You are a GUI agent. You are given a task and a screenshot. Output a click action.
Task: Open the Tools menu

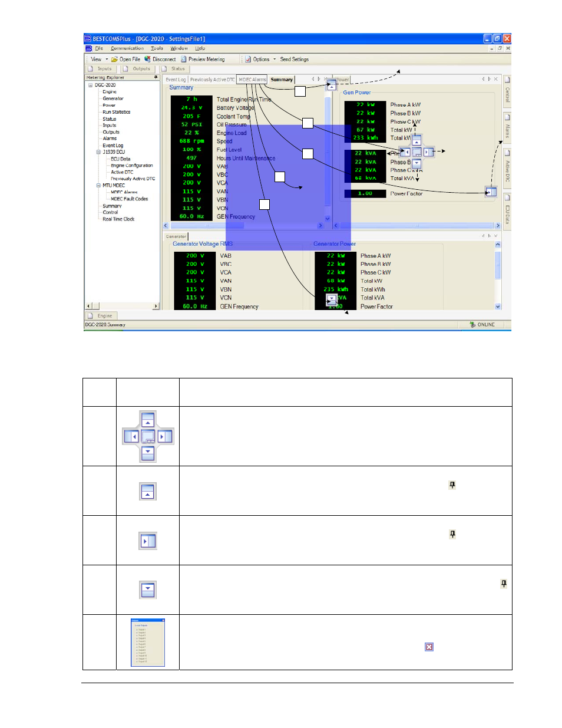click(157, 48)
